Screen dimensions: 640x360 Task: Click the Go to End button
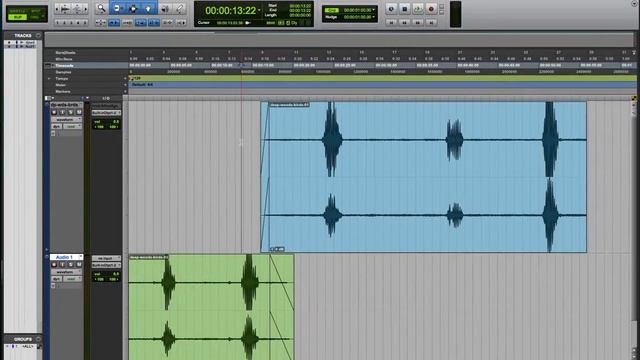(x=431, y=22)
